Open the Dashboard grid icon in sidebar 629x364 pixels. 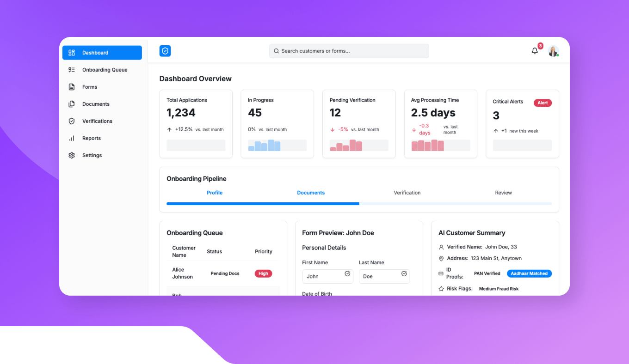pyautogui.click(x=72, y=53)
